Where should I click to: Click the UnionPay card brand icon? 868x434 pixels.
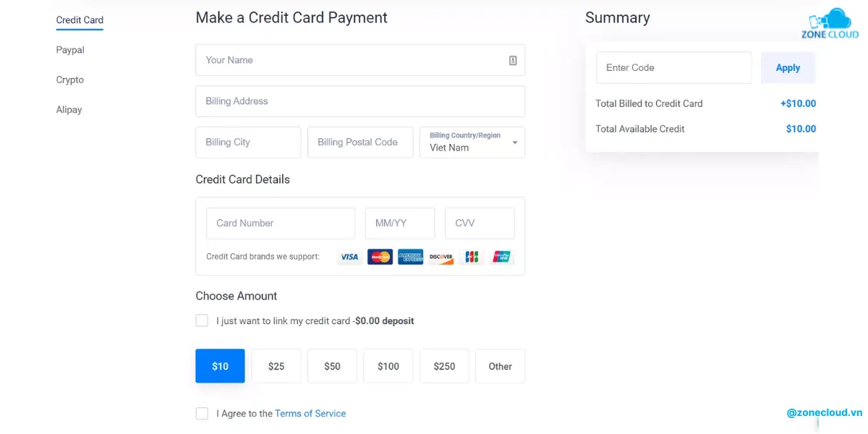(501, 257)
